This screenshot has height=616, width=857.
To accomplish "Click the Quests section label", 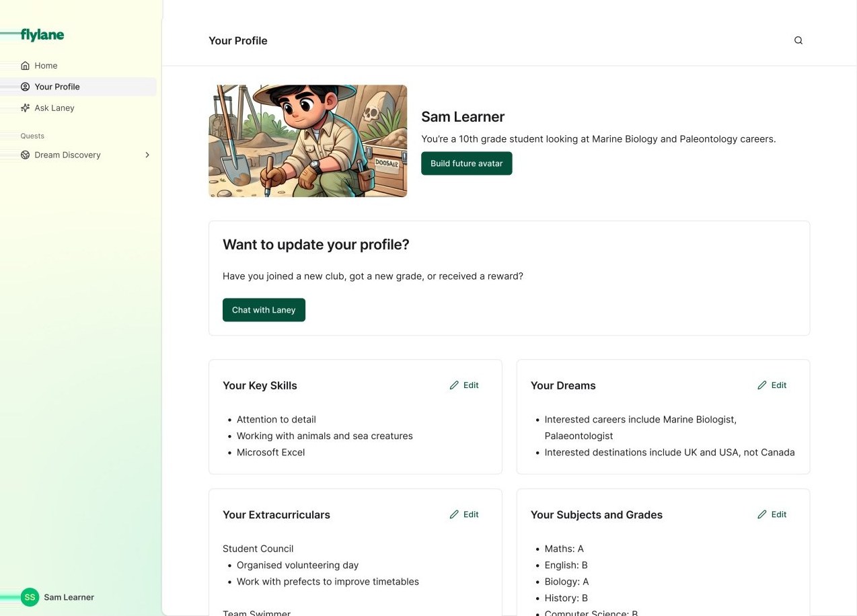I will pyautogui.click(x=32, y=136).
